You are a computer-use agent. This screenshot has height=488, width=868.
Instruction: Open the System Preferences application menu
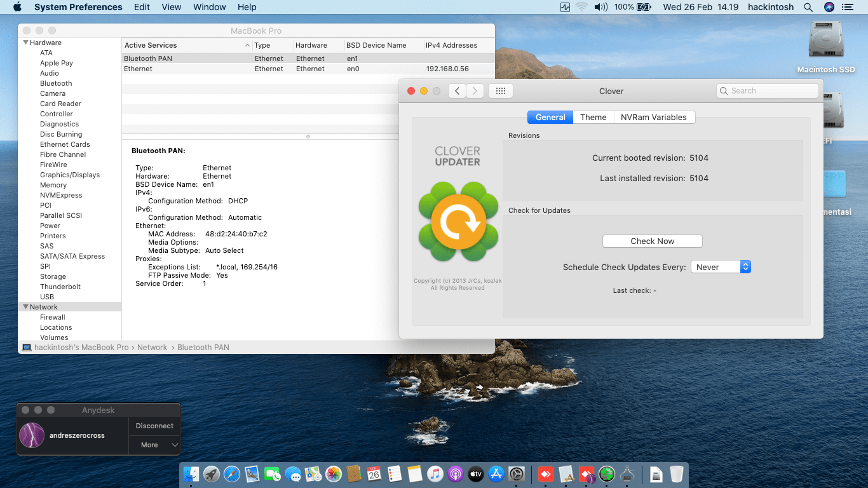point(78,7)
